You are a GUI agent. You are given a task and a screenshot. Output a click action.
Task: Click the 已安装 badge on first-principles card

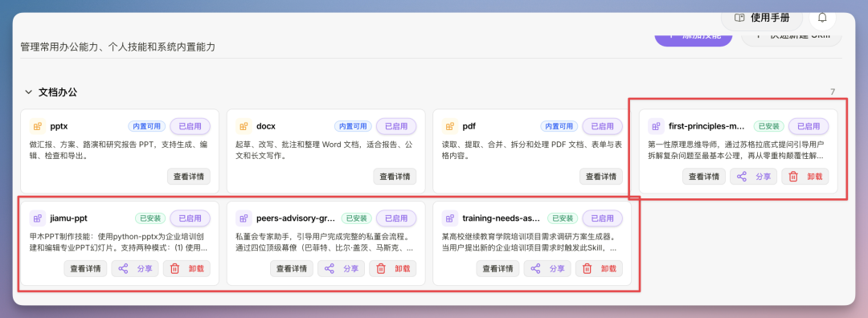(769, 126)
